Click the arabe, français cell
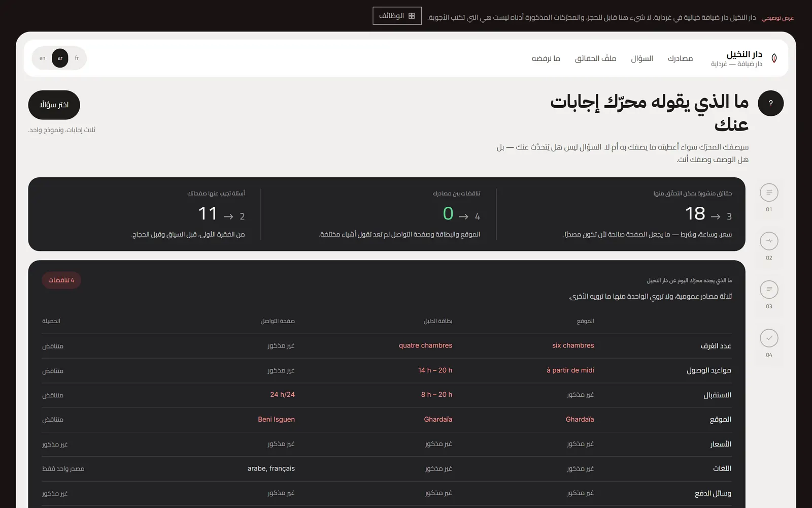The height and width of the screenshot is (508, 812). [271, 468]
